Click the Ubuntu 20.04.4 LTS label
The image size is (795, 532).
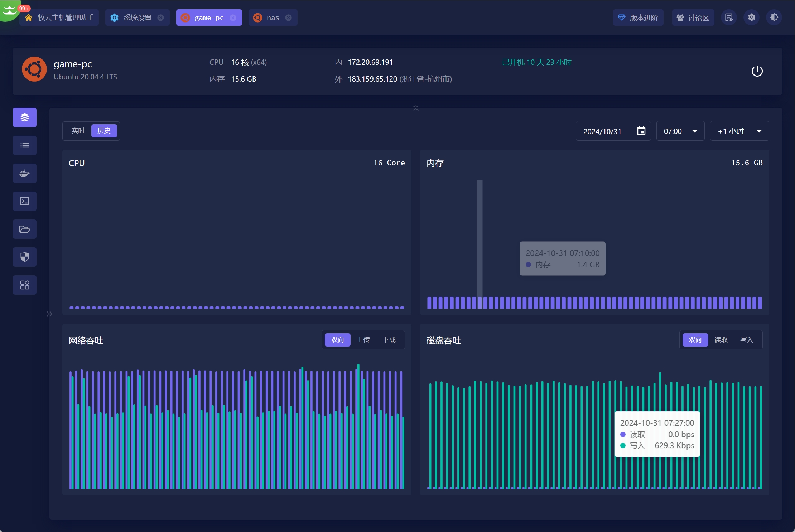[x=85, y=77]
